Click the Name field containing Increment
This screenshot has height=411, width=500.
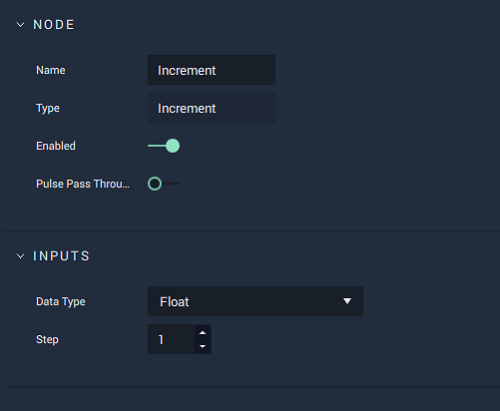pyautogui.click(x=211, y=70)
